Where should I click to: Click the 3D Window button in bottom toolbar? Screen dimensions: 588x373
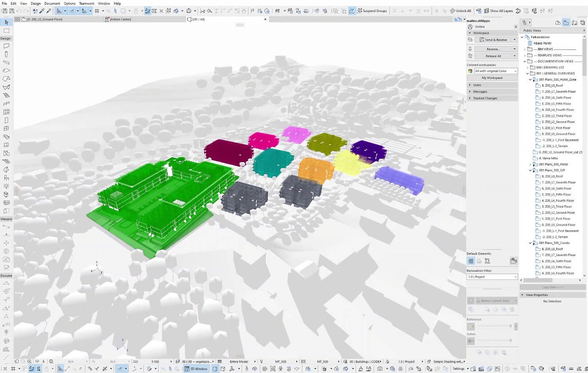pyautogui.click(x=196, y=369)
